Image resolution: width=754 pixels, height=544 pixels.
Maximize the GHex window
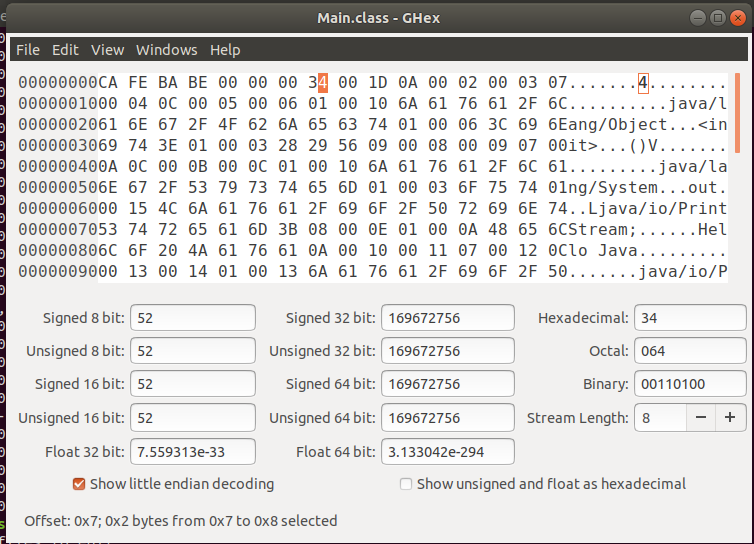point(717,18)
